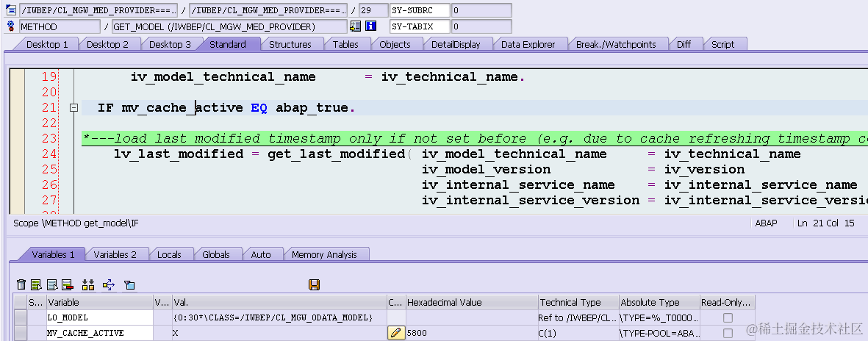
Task: Open the Structures tab
Action: [x=290, y=44]
